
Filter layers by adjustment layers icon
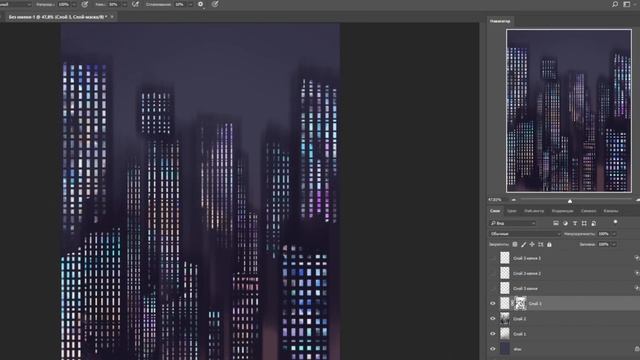pyautogui.click(x=565, y=223)
